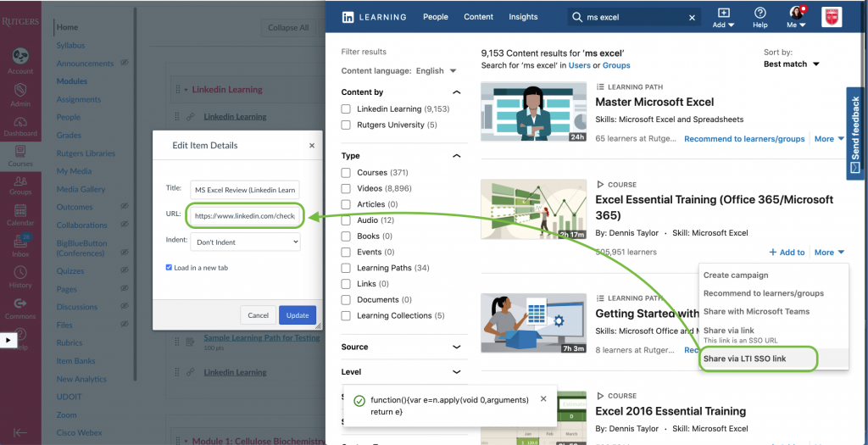Tick the Learning Paths (34) checkbox
868x445 pixels.
pyautogui.click(x=346, y=268)
